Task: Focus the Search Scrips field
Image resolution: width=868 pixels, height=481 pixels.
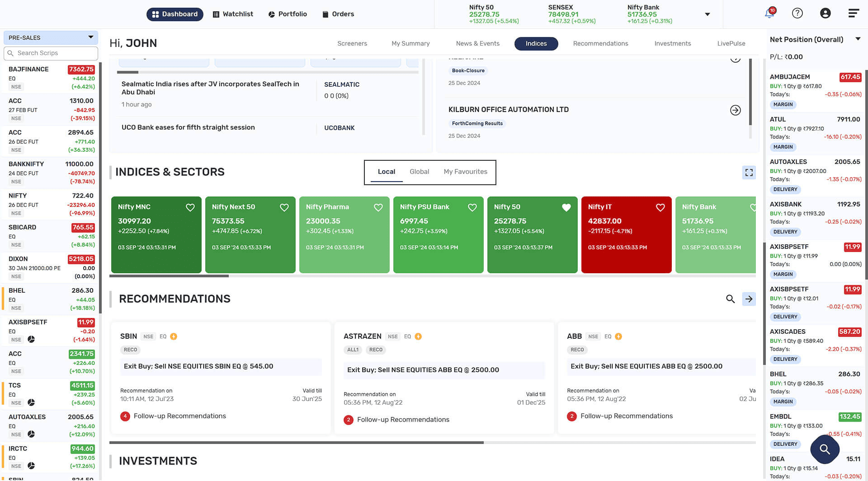Action: (51, 53)
